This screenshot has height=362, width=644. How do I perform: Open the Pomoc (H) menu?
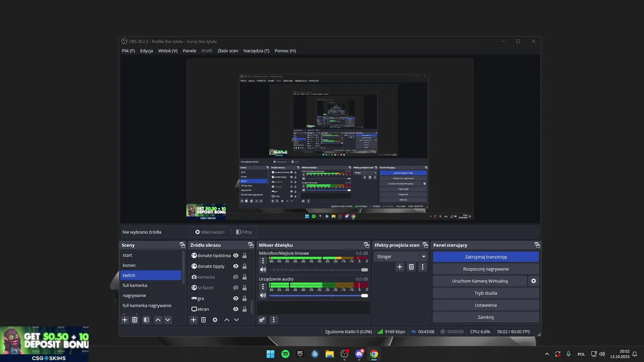click(x=285, y=51)
